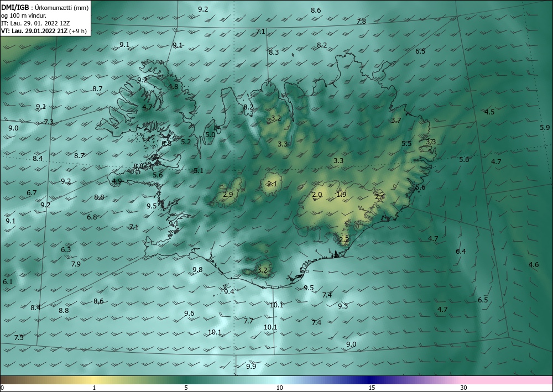Click the 5.9 value at the right edge

point(545,128)
